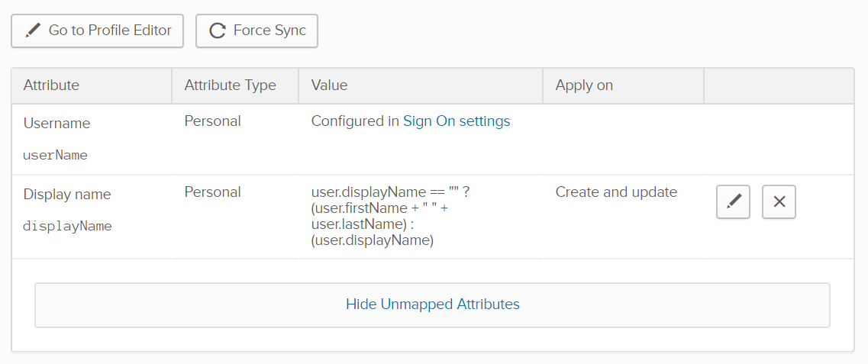Viewport: 868px width, 364px height.
Task: Delete the Display name mapping with X
Action: [x=779, y=201]
